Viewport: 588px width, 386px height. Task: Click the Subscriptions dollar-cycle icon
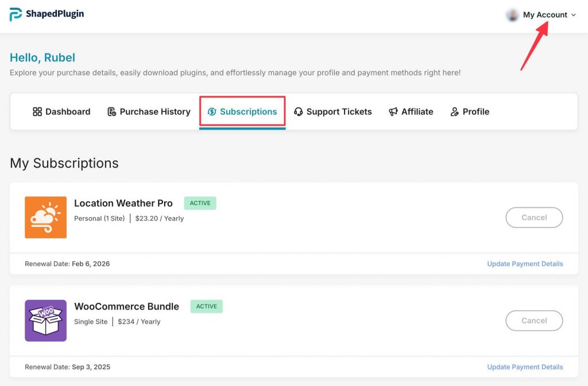tap(212, 112)
